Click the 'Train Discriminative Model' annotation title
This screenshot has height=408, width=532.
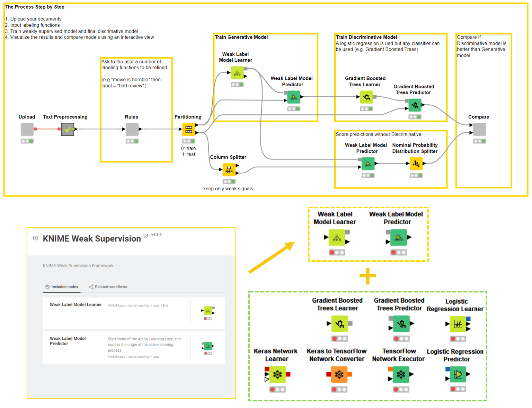click(x=366, y=37)
